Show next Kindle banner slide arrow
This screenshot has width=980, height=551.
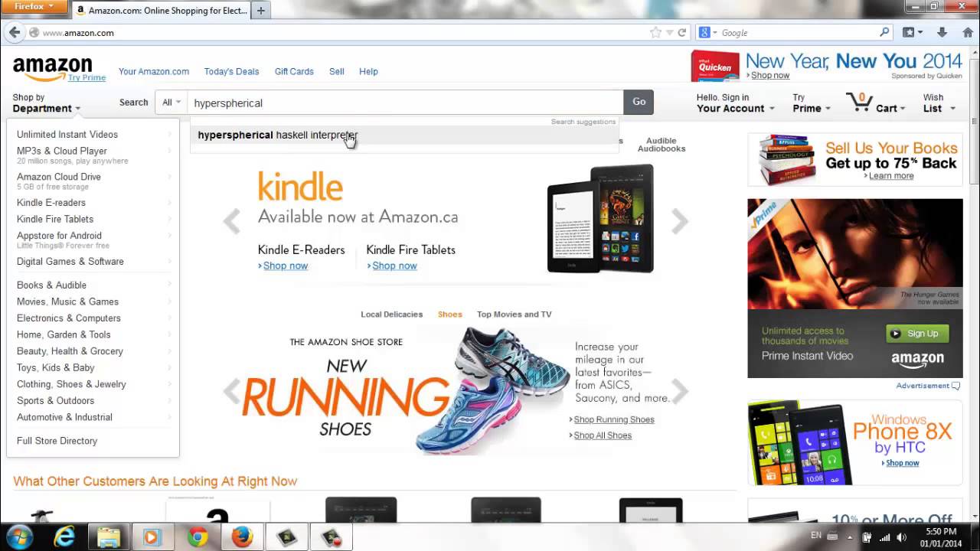point(680,221)
